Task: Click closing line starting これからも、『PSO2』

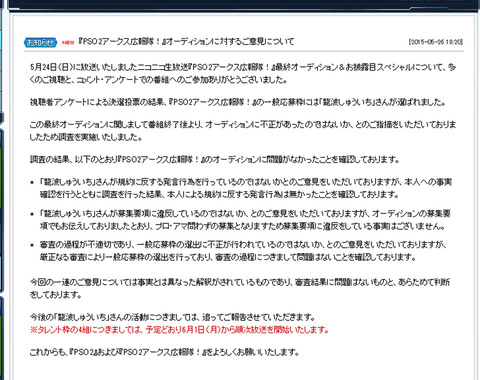Action: (x=164, y=352)
